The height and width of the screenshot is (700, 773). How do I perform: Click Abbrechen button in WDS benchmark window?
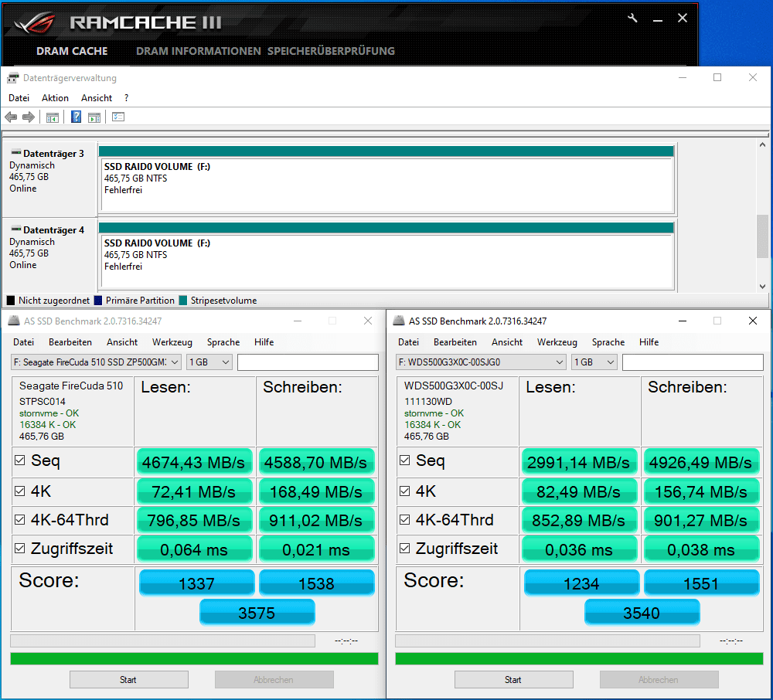(x=659, y=679)
